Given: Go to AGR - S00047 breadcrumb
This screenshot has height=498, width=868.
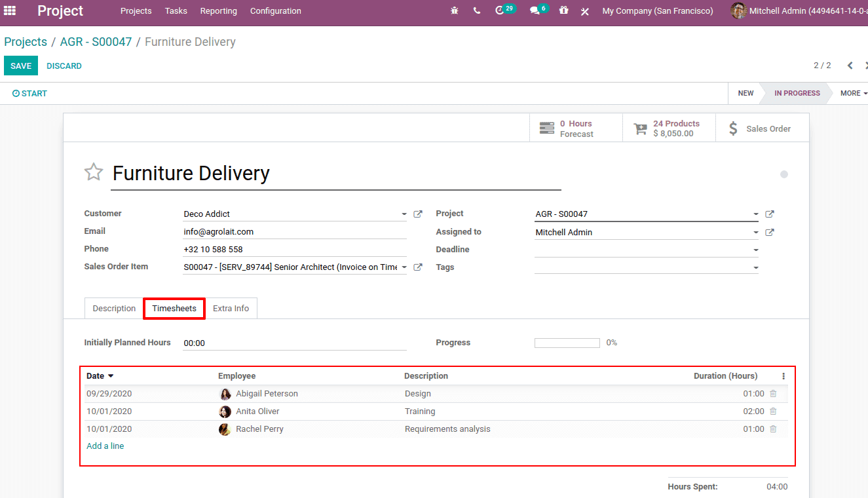Looking at the screenshot, I should 96,42.
